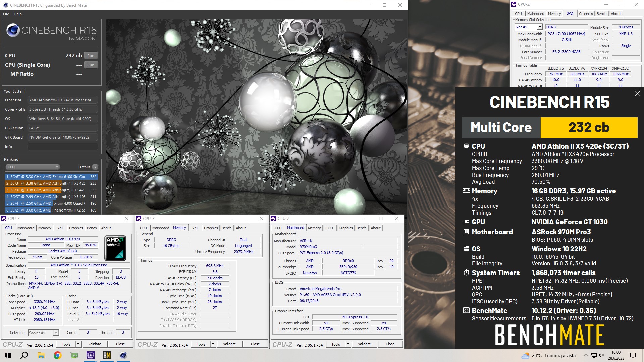Open Google Chrome from taskbar
This screenshot has width=644, height=362.
tap(58, 355)
